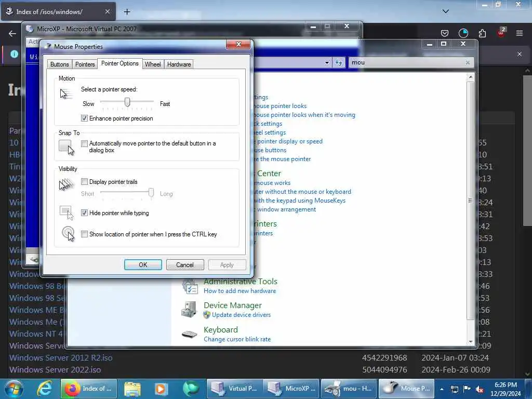
Task: Click 'How to add new hardware'
Action: pyautogui.click(x=240, y=291)
